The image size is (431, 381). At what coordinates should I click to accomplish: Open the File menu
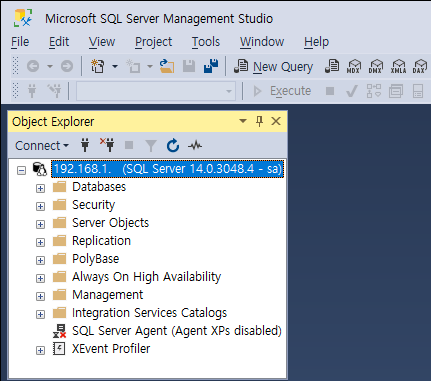click(x=20, y=42)
